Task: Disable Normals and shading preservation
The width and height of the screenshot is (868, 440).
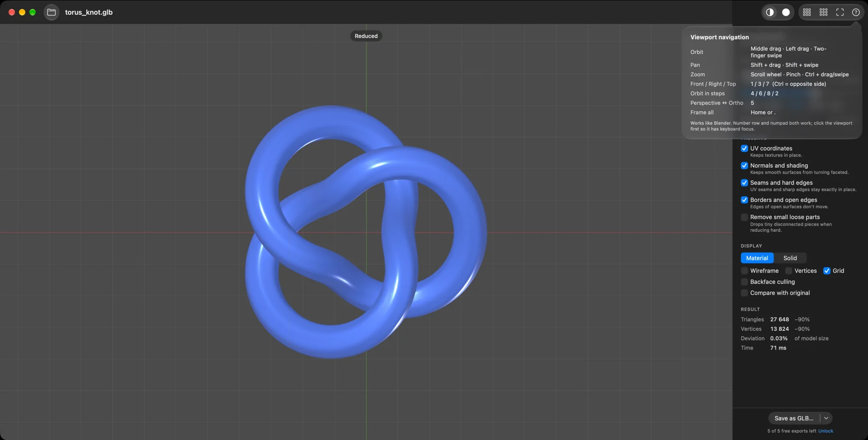Action: click(744, 165)
